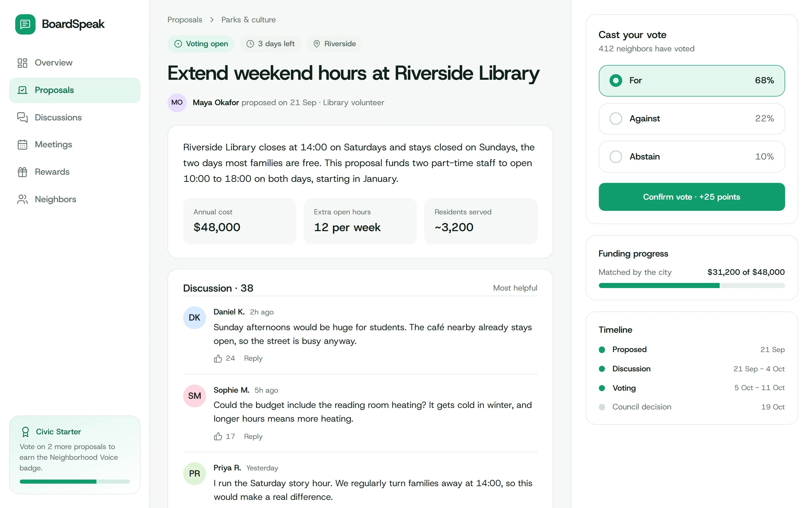This screenshot has width=812, height=508.
Task: Open the Most helpful sort selector
Action: [x=515, y=288]
